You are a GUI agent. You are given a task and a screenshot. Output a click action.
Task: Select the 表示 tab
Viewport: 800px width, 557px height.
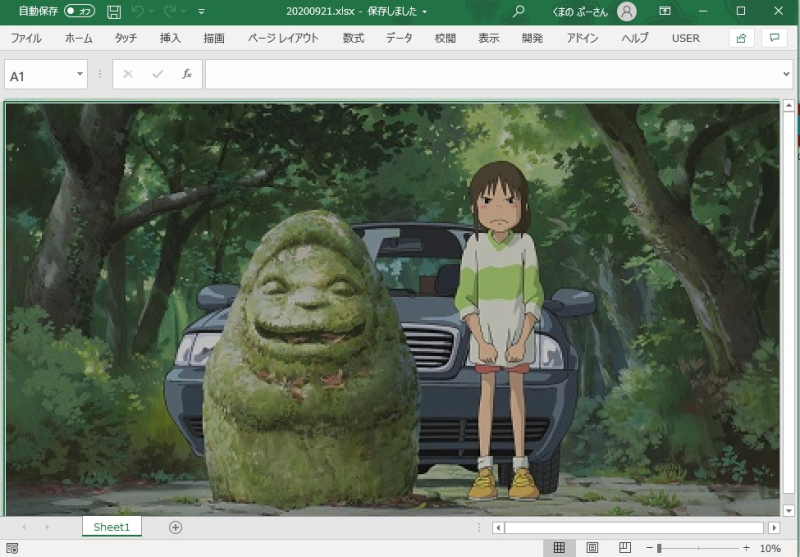click(x=488, y=38)
